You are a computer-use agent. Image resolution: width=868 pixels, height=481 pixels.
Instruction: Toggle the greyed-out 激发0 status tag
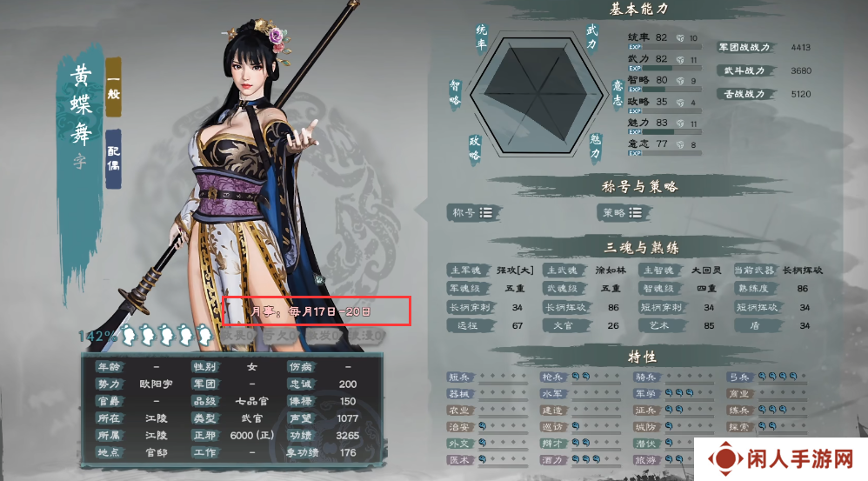click(x=324, y=336)
